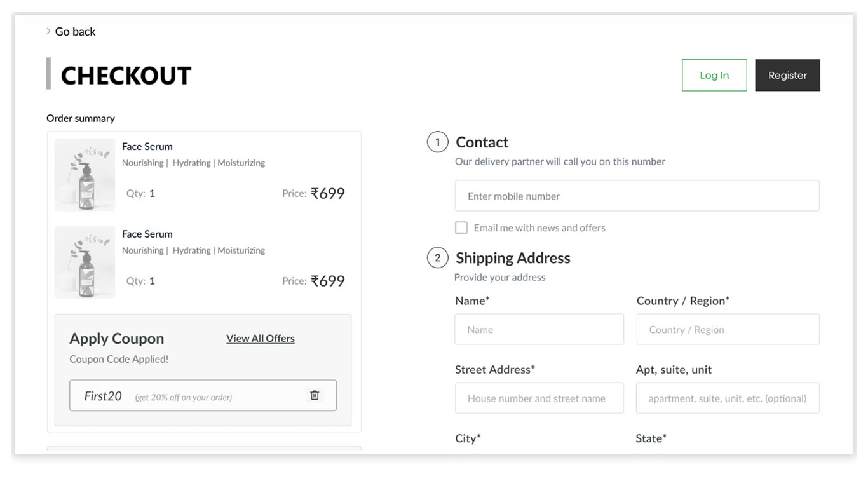Click the Apt, suite, unit field

[728, 398]
